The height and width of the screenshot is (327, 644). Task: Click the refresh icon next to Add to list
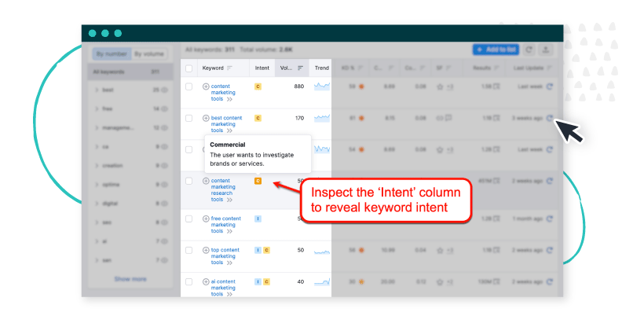(529, 50)
